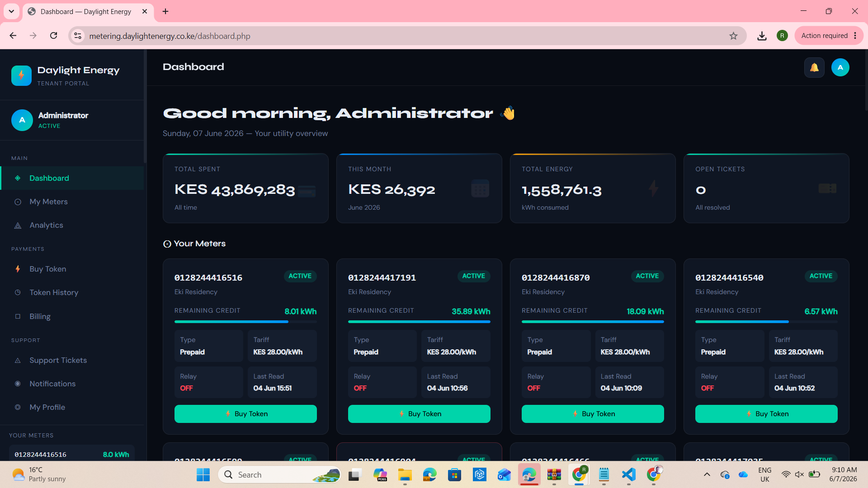Click the Support Tickets warning icon
Viewport: 868px width, 488px height.
tap(18, 361)
